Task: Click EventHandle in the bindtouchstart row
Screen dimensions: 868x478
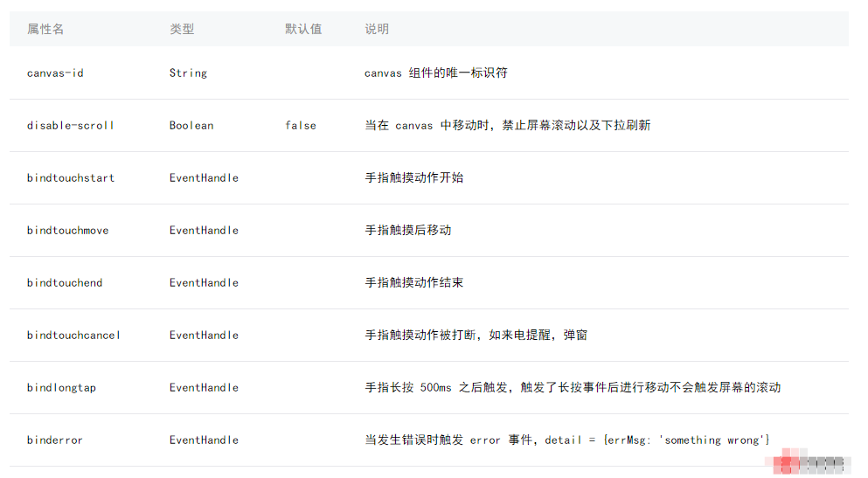Action: click(204, 178)
